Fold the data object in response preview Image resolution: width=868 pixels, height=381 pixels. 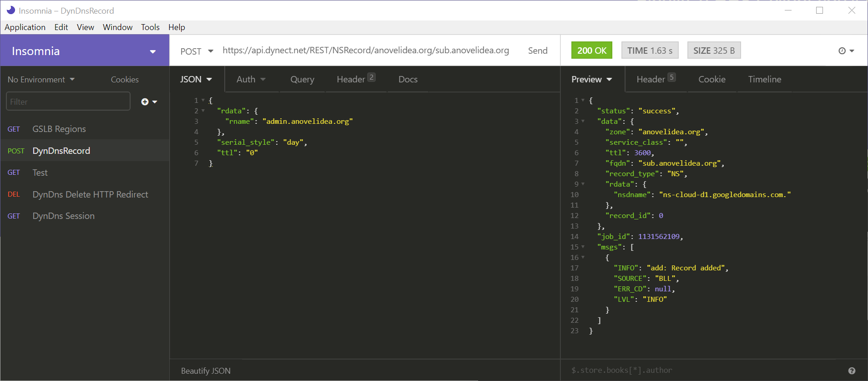(x=583, y=121)
